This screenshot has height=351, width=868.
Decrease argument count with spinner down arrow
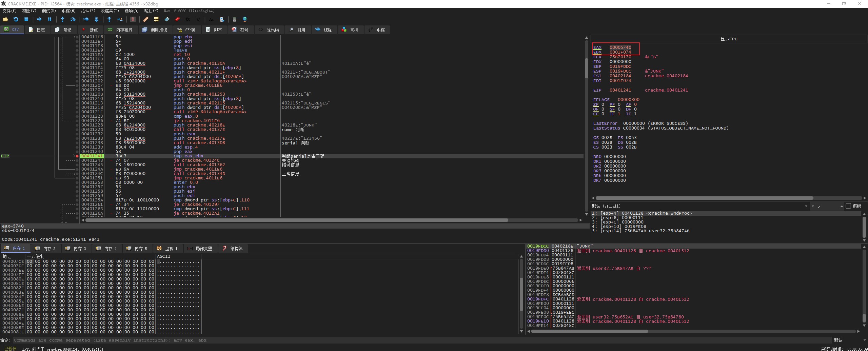coord(813,206)
